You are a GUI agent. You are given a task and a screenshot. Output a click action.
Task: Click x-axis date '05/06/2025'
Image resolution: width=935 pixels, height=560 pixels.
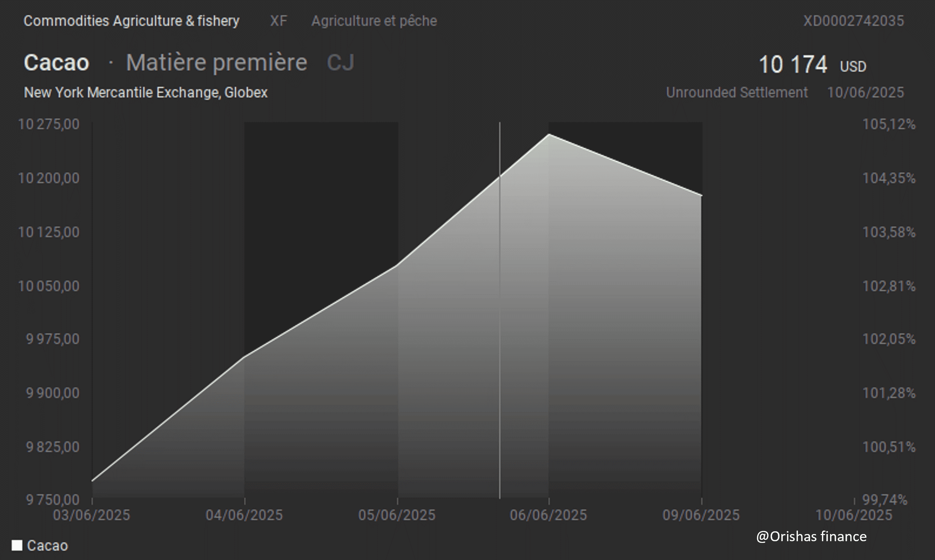pos(397,515)
